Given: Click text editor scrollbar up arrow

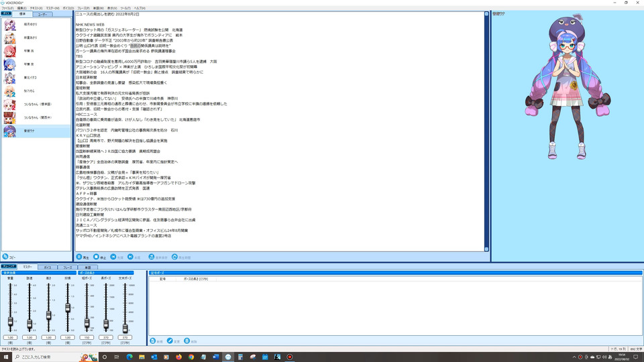Looking at the screenshot, I should pyautogui.click(x=487, y=14).
